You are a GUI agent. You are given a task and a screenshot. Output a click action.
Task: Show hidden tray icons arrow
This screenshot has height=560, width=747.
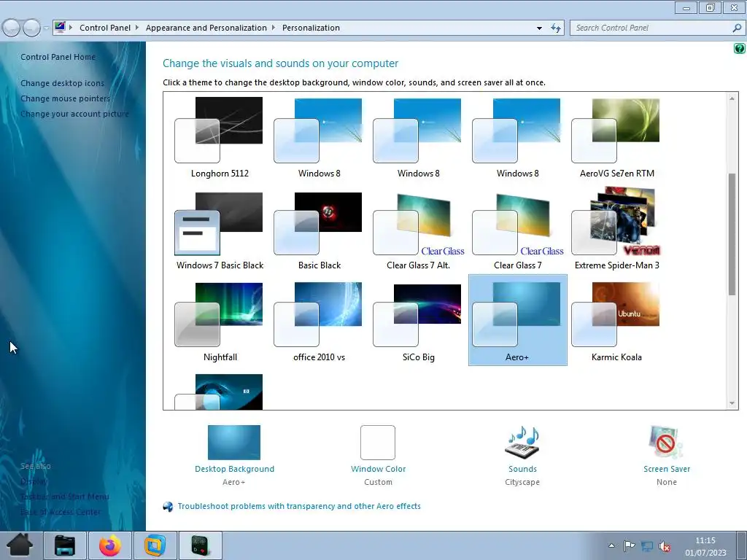point(611,545)
